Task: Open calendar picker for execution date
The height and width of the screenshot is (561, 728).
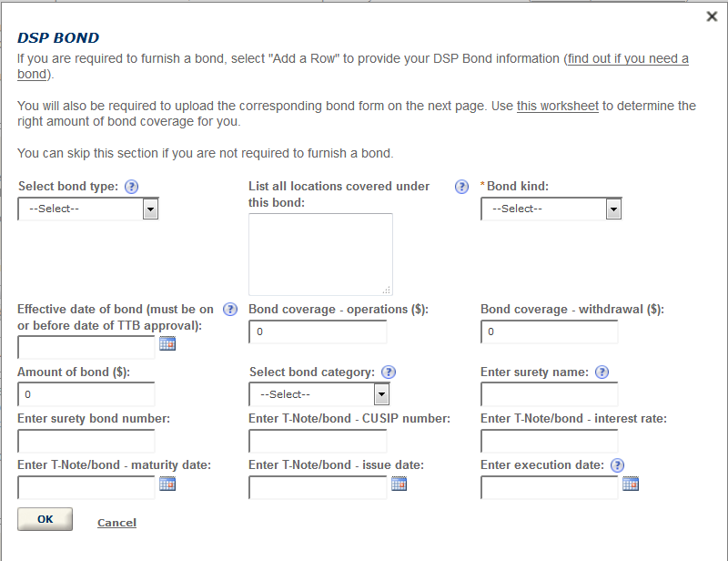Action: click(x=631, y=484)
